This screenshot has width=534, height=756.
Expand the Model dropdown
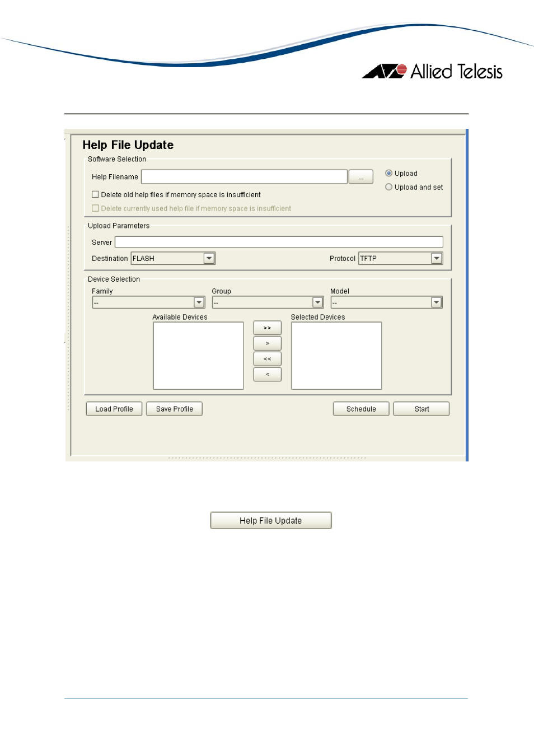point(436,302)
